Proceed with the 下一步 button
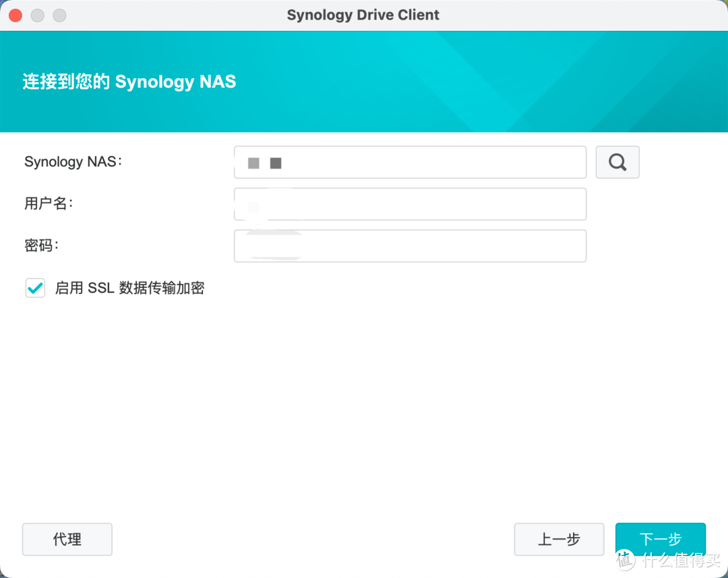 coord(660,539)
